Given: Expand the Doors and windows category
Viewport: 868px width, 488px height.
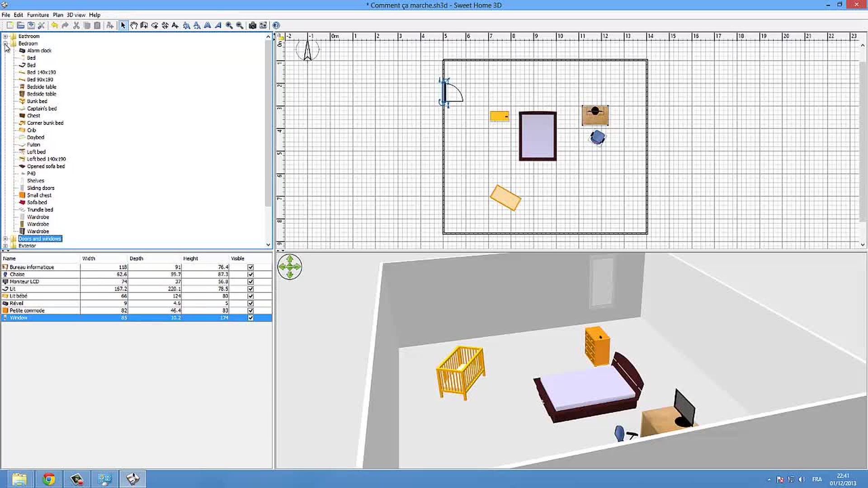Looking at the screenshot, I should click(5, 239).
